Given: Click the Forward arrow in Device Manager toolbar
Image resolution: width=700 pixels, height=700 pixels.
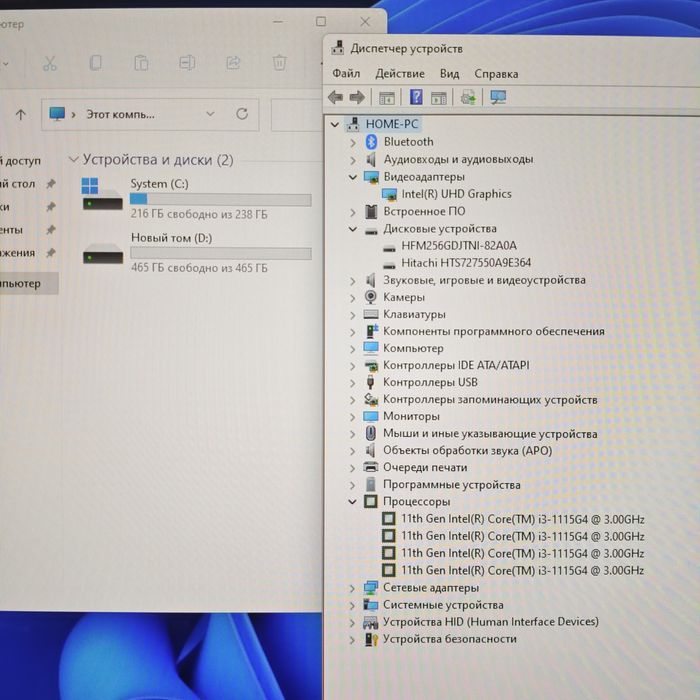Looking at the screenshot, I should click(x=357, y=97).
